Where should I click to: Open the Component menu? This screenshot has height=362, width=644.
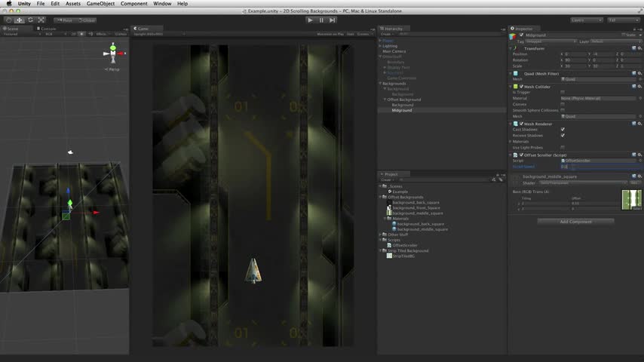tap(134, 4)
